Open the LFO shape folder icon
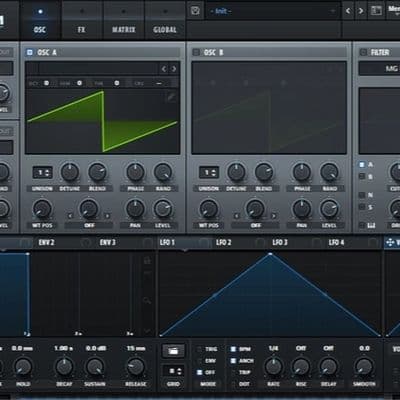Viewport: 400px width, 400px height. point(173,351)
